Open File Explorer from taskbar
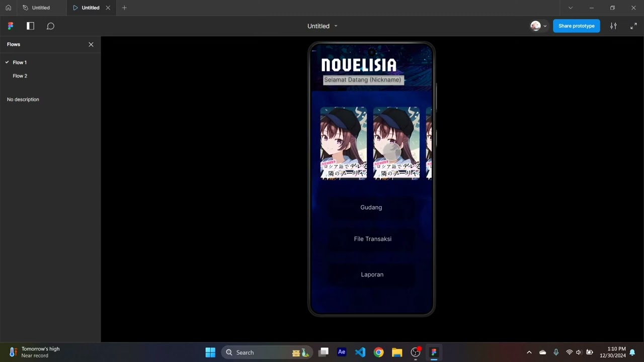This screenshot has height=362, width=644. 397,352
